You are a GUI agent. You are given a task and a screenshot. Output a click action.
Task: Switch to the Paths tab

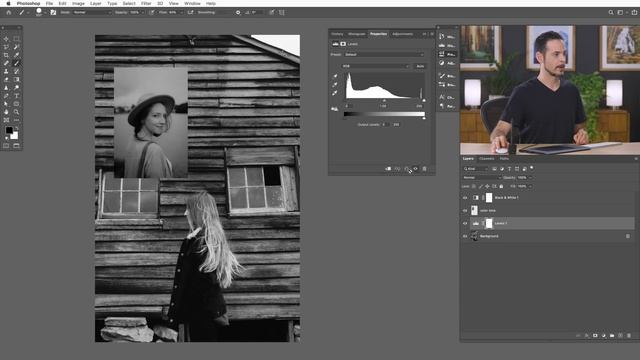[x=504, y=158]
